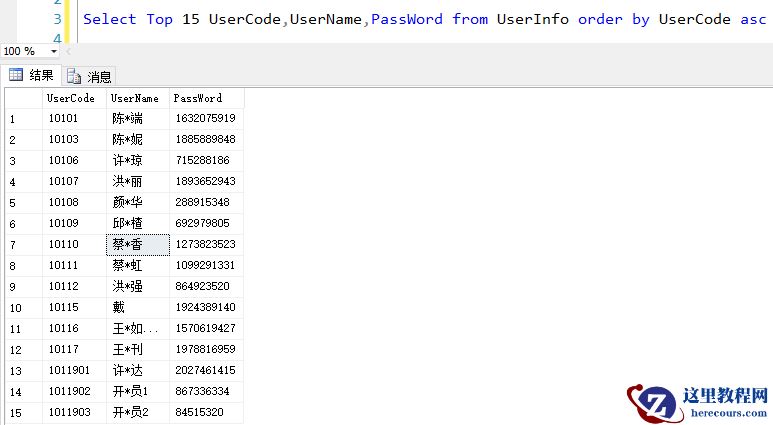This screenshot has width=773, height=425.
Task: Click the password cell 84515320
Action: [x=200, y=413]
